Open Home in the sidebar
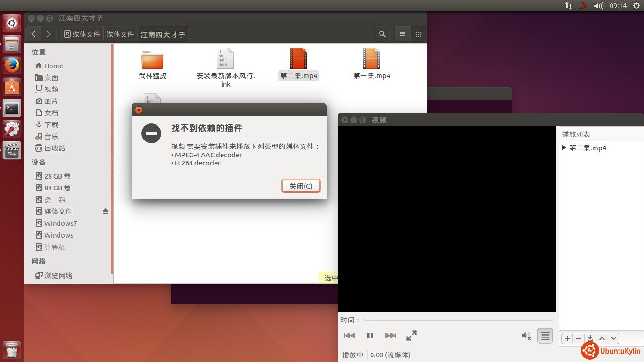This screenshot has height=362, width=644. tap(53, 66)
